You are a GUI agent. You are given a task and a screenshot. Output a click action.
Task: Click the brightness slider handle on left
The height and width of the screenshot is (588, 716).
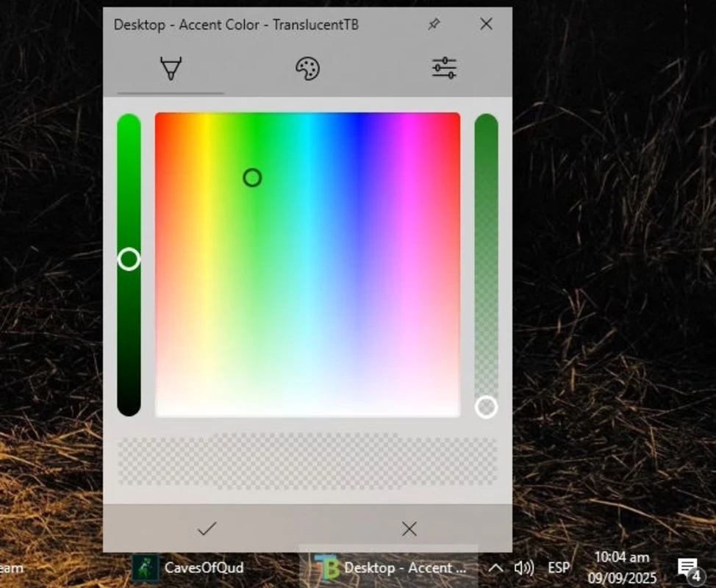[x=129, y=259]
